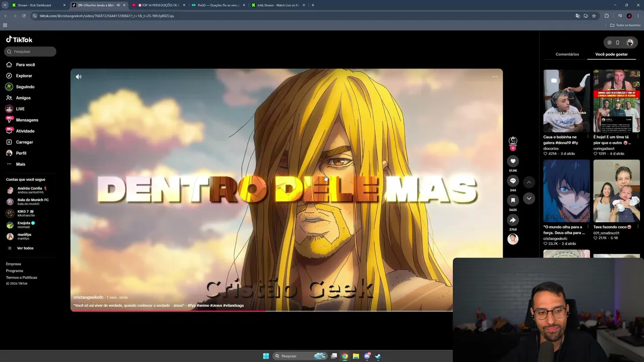The width and height of the screenshot is (644, 362).
Task: Open the creator's avatar above the like button
Action: (x=513, y=140)
